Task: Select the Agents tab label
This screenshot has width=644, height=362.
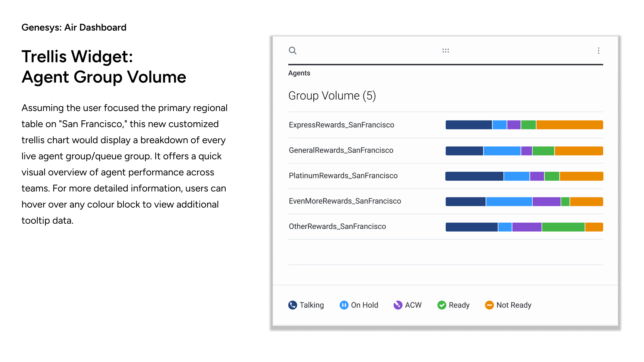Action: tap(299, 73)
